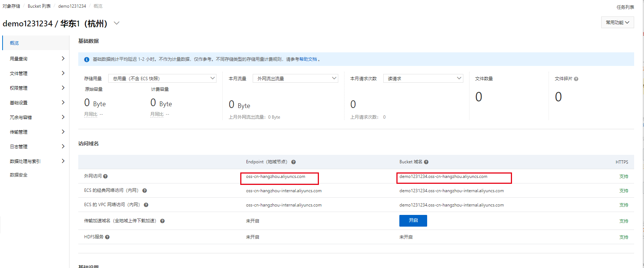Click internal endpoint in ECS 的经典网络访问 row

click(284, 191)
